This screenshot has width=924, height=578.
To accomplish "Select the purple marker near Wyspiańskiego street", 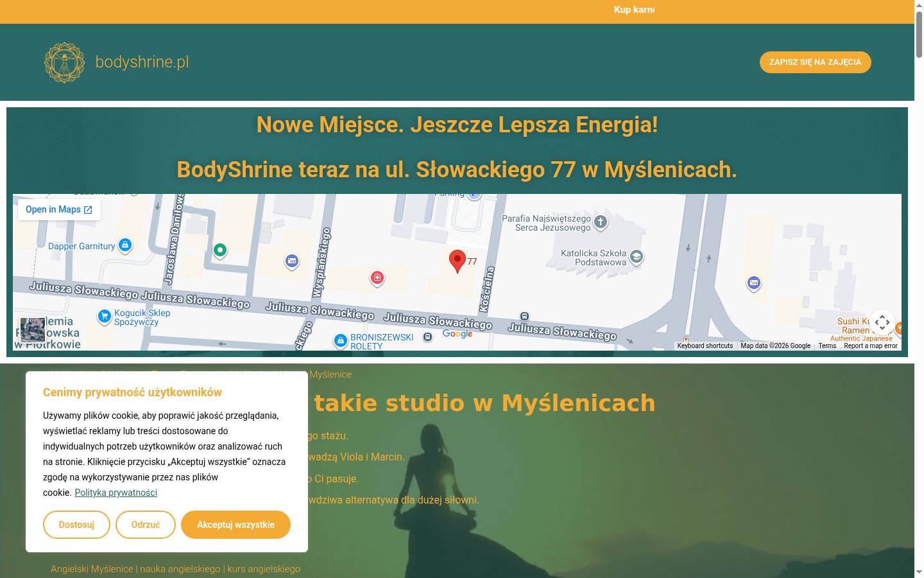I will pos(292,261).
